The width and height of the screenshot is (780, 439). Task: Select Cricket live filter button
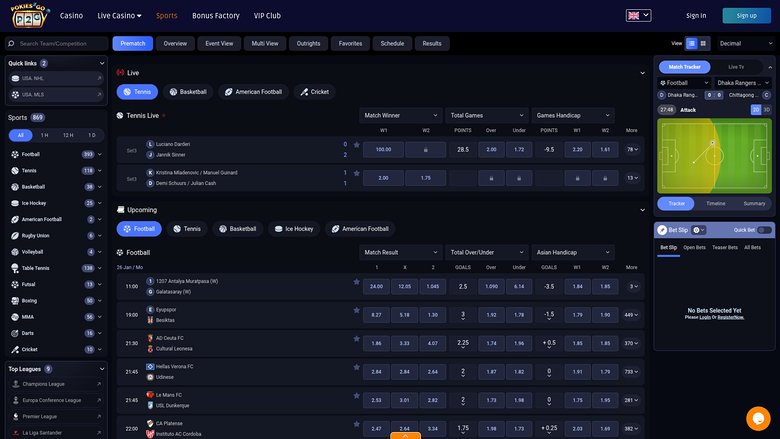[314, 92]
